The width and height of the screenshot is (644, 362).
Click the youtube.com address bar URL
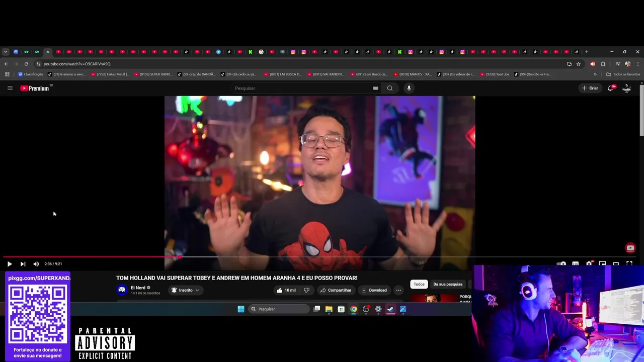(77, 64)
